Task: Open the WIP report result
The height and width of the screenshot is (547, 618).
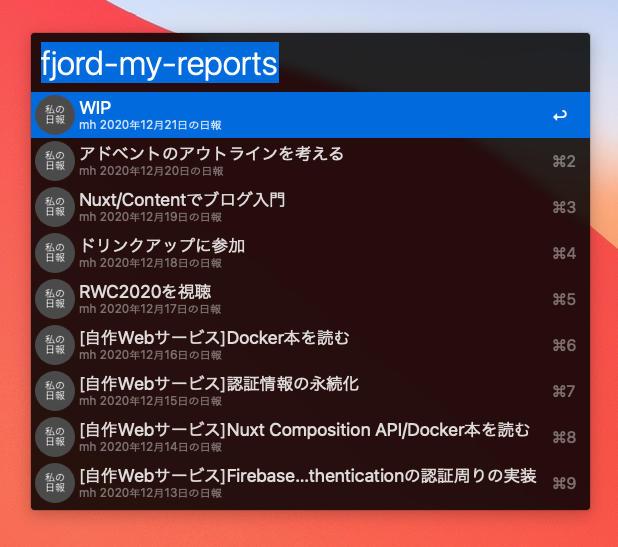Action: coord(310,115)
